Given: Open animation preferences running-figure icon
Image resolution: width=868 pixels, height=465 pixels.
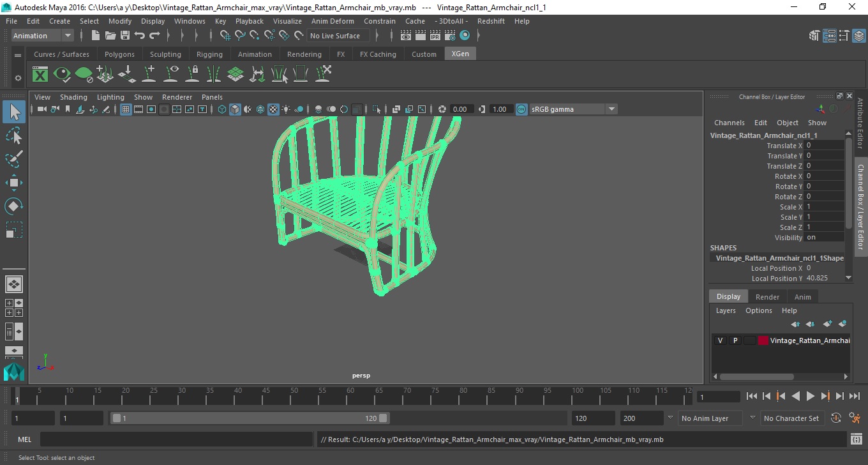Looking at the screenshot, I should point(855,418).
